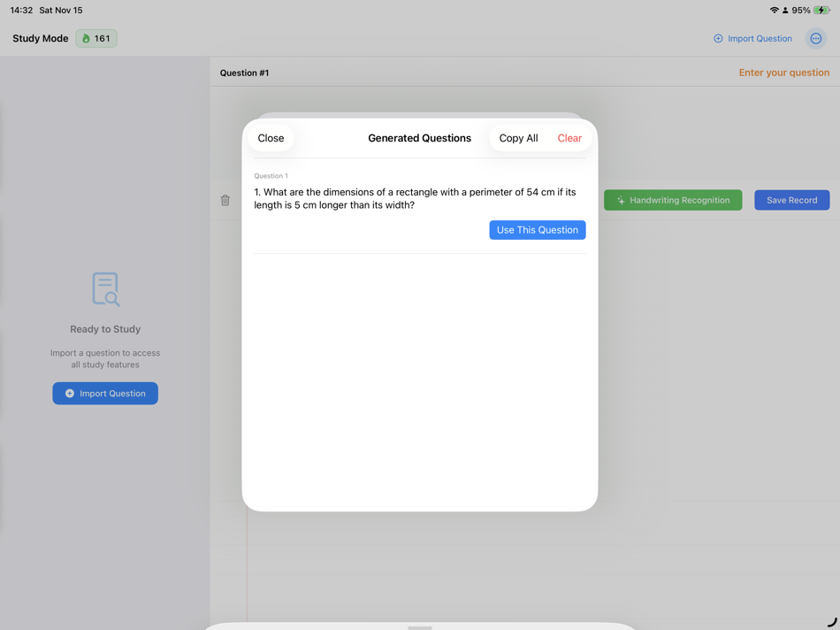Click the document search illustration icon
840x630 pixels.
click(105, 288)
